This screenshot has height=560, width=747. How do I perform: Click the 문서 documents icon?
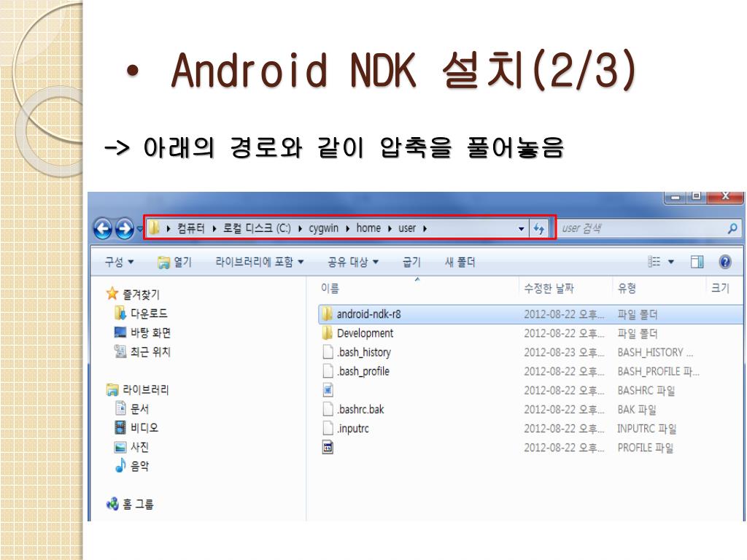(x=120, y=408)
